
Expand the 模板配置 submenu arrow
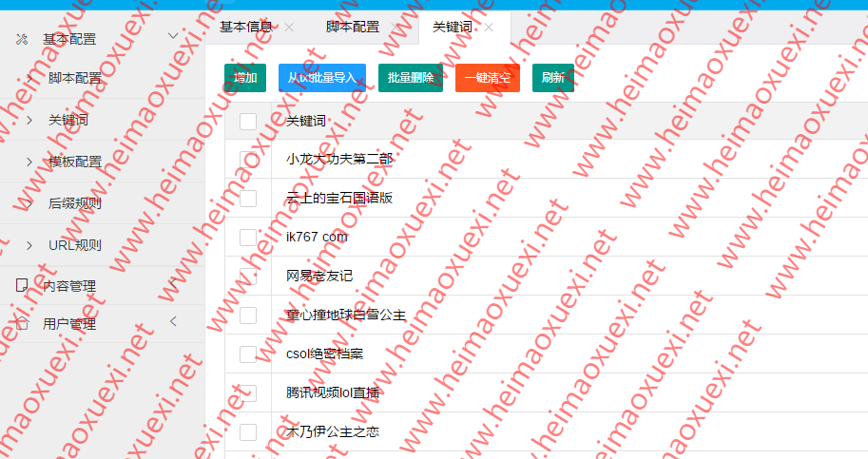(29, 163)
